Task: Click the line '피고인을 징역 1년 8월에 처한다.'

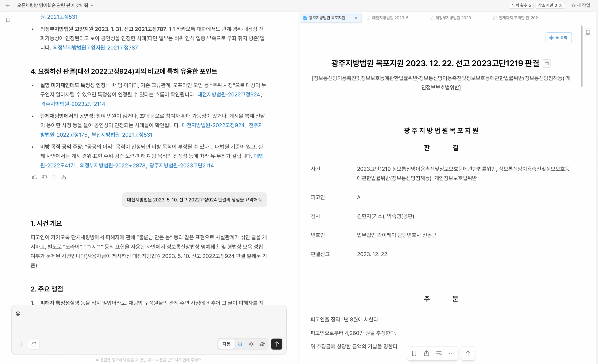Action: click(345, 319)
